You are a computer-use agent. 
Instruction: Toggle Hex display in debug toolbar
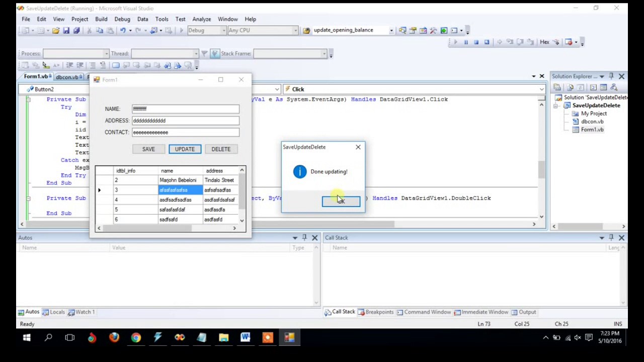tap(544, 42)
